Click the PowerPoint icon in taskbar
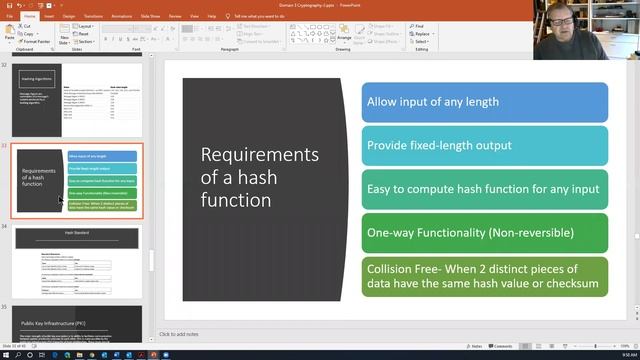The image size is (640, 360). point(153,355)
